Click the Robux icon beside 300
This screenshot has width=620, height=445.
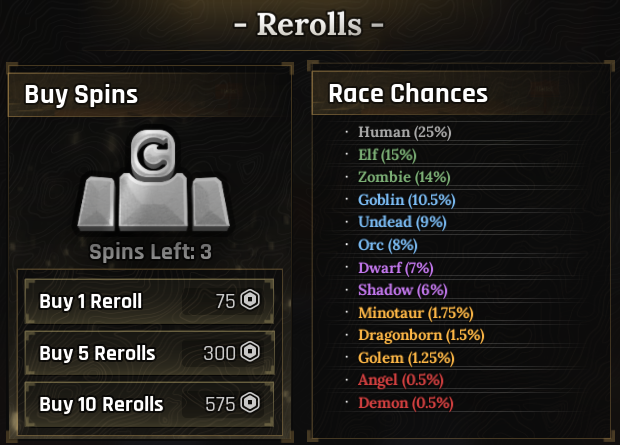250,352
